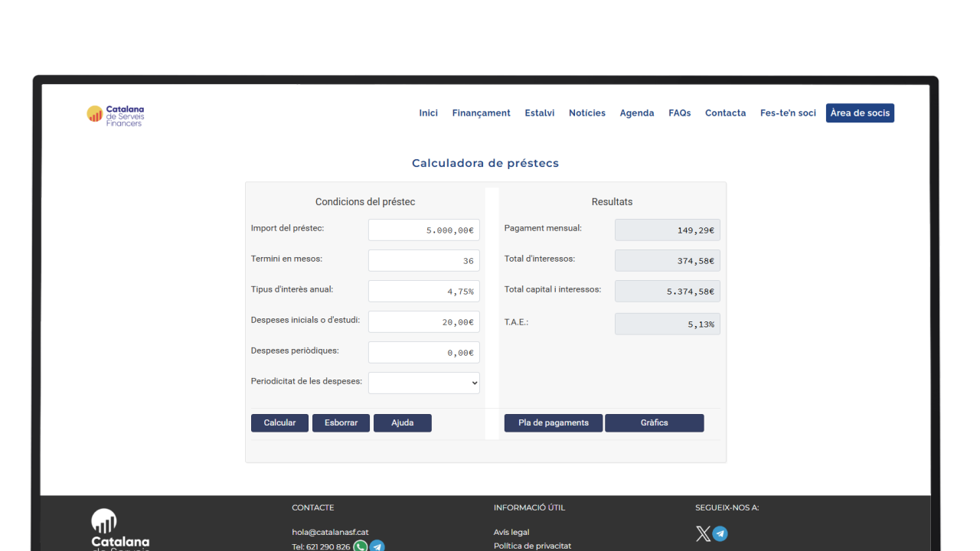Click the Esborrar button to clear the form

341,423
